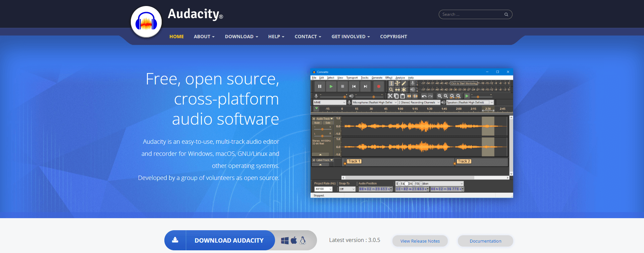Click the Audacity headphones logo
The width and height of the screenshot is (644, 253).
[146, 22]
